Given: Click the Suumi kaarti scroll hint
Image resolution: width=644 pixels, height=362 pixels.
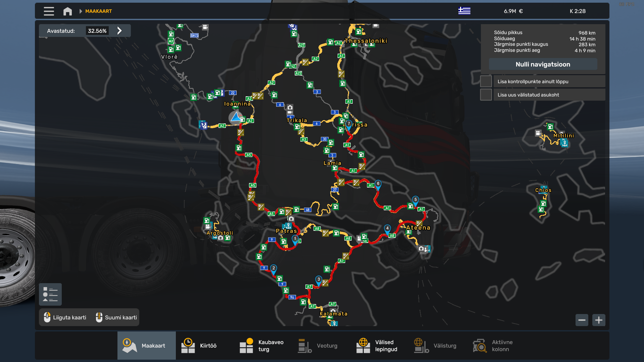Looking at the screenshot, I should pyautogui.click(x=116, y=317).
